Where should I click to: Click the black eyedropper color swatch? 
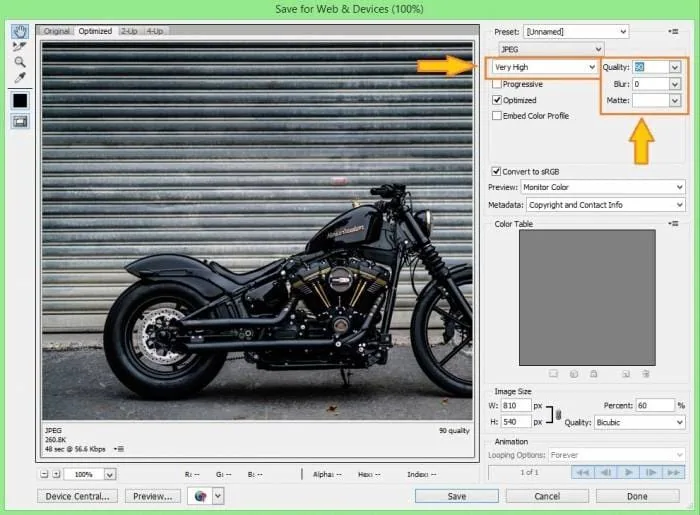pyautogui.click(x=20, y=101)
